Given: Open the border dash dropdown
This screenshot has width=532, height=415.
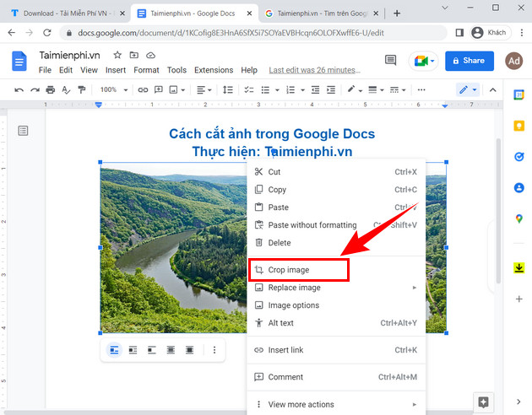Looking at the screenshot, I should [x=398, y=89].
